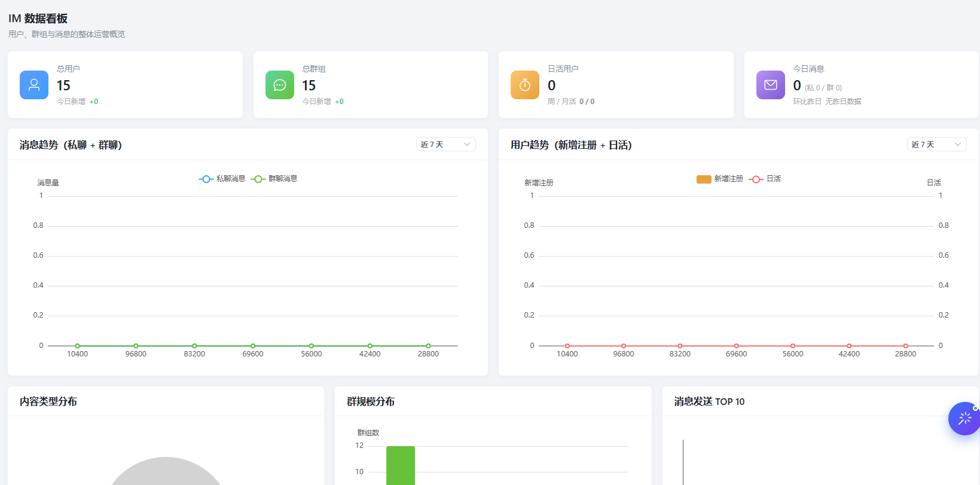
Task: Open the 近 7 天 dropdown in 用户趋势
Action: pyautogui.click(x=937, y=145)
